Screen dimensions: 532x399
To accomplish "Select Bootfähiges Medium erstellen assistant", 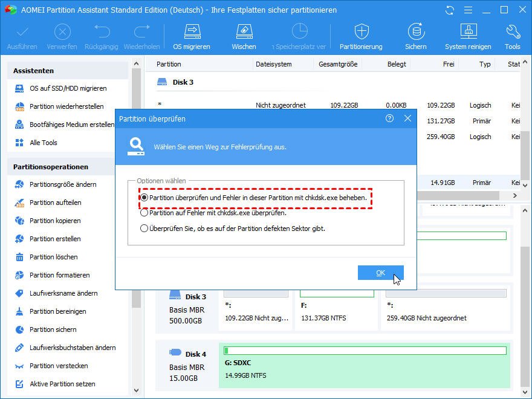I will (x=65, y=125).
